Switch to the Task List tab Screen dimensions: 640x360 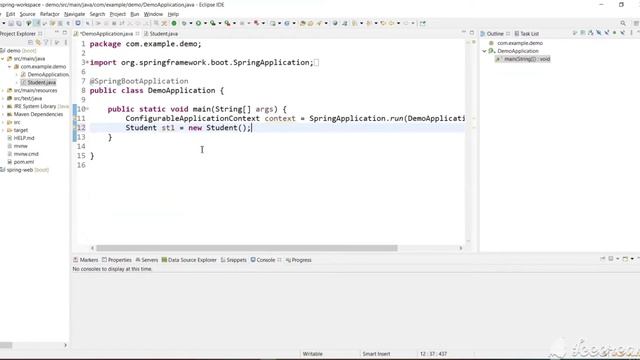(x=527, y=33)
